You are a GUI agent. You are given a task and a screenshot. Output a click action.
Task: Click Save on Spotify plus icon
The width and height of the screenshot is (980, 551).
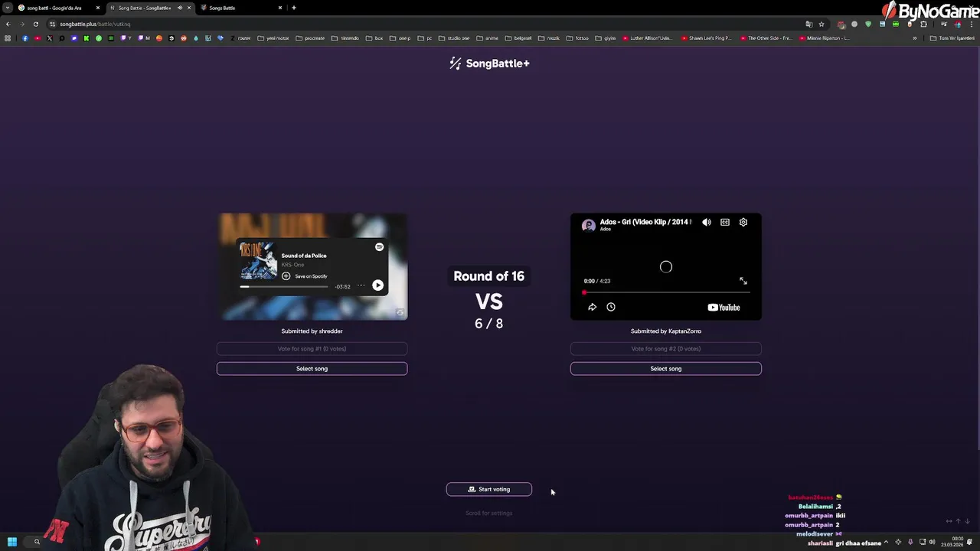[x=286, y=276]
